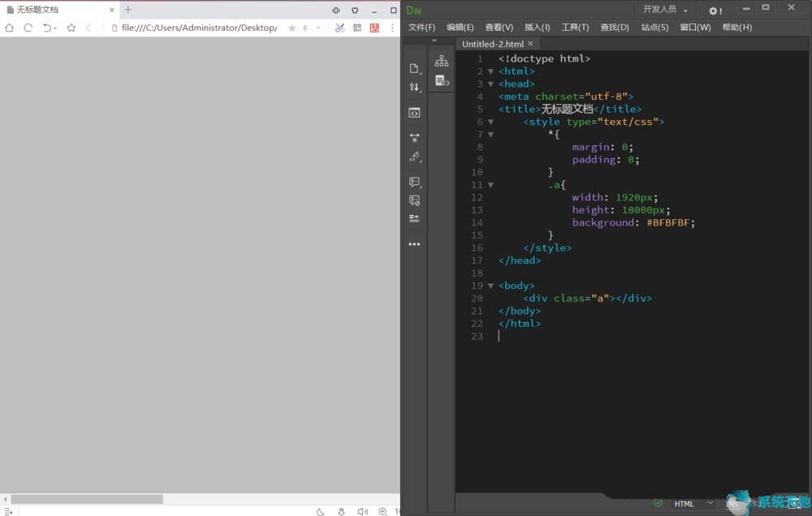Open the address bar history dropdown arrow
The image size is (812, 516).
point(318,28)
